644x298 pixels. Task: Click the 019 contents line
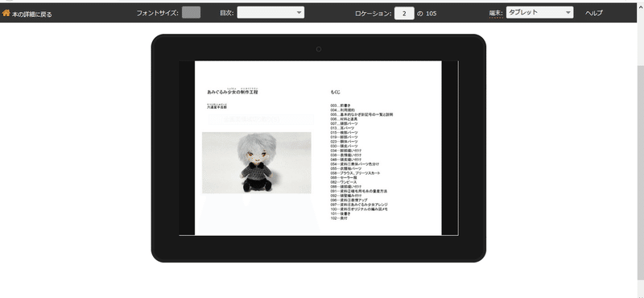[344, 137]
